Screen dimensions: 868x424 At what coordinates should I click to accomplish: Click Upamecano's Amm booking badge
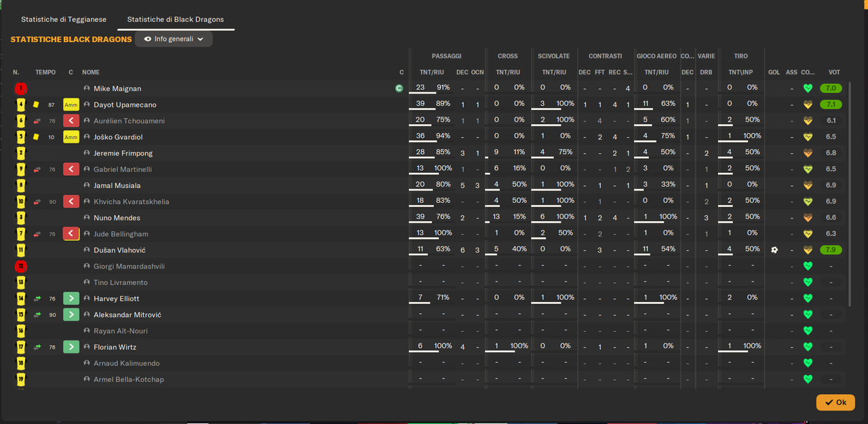[71, 104]
